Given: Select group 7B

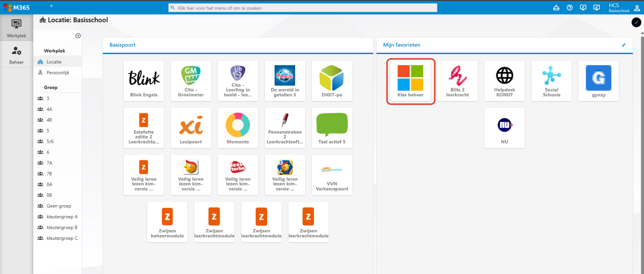Looking at the screenshot, I should [x=57, y=173].
